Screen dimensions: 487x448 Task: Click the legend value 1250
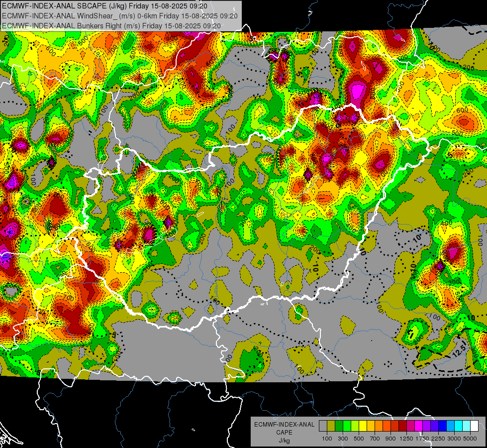(x=406, y=439)
